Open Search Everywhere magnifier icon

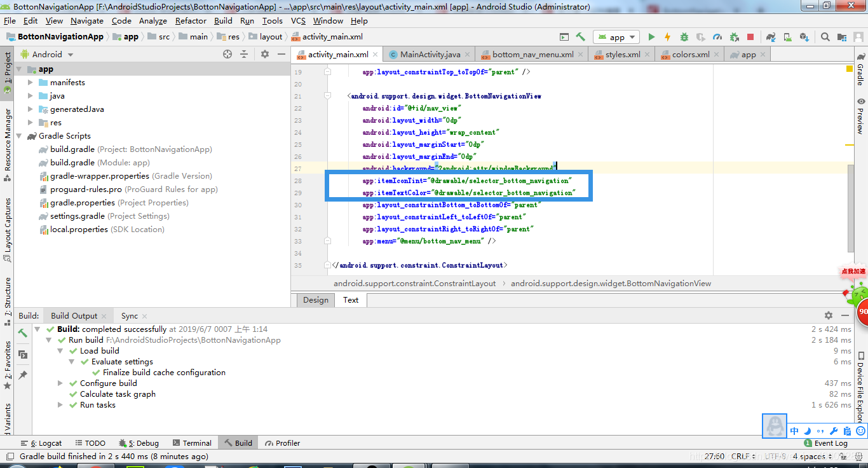(825, 37)
